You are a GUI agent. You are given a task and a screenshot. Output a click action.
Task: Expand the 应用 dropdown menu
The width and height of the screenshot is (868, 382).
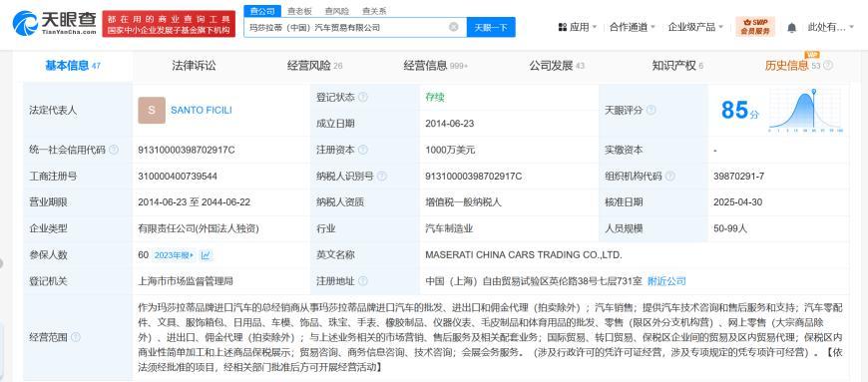(x=577, y=27)
